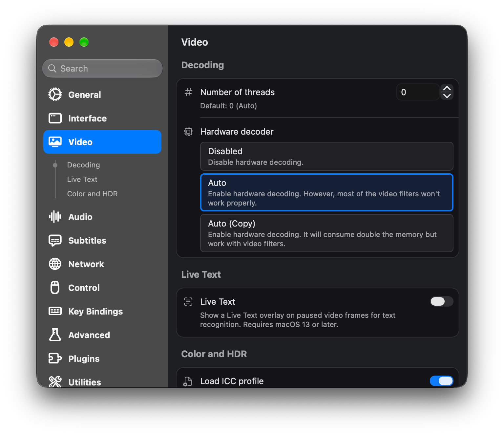Click the Control mouse icon
Screen dimensions: 504x436
[x=55, y=288]
